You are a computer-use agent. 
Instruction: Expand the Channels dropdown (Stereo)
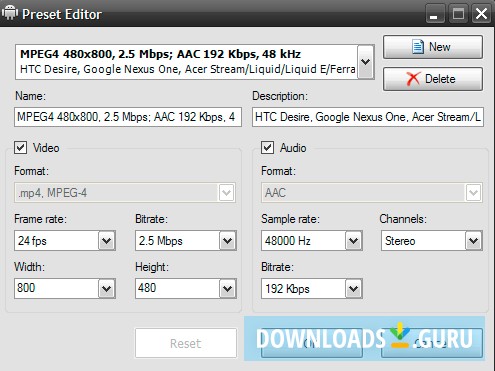click(474, 240)
